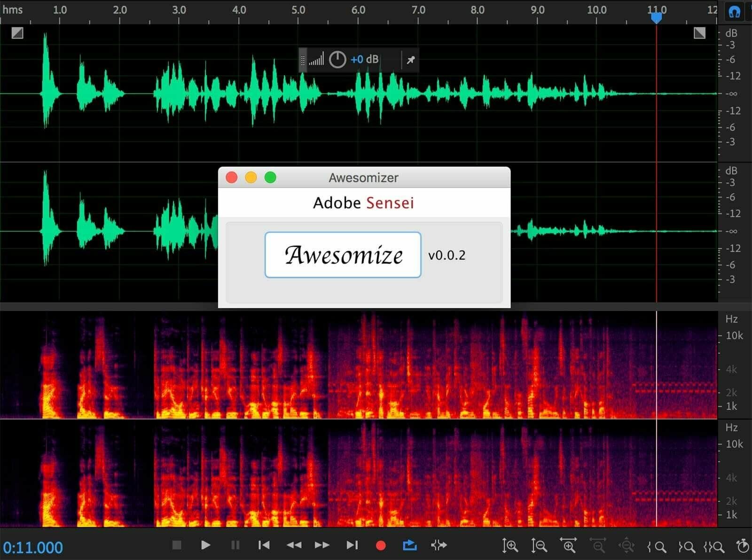Image resolution: width=752 pixels, height=560 pixels.
Task: Move playhead to previous marker
Action: (x=264, y=545)
